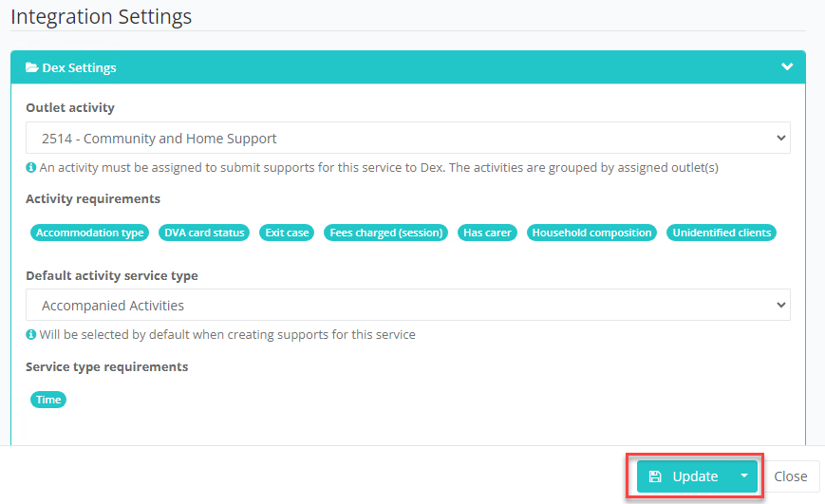Click the open folder icon beside Dex Settings
825x504 pixels.
coord(31,68)
